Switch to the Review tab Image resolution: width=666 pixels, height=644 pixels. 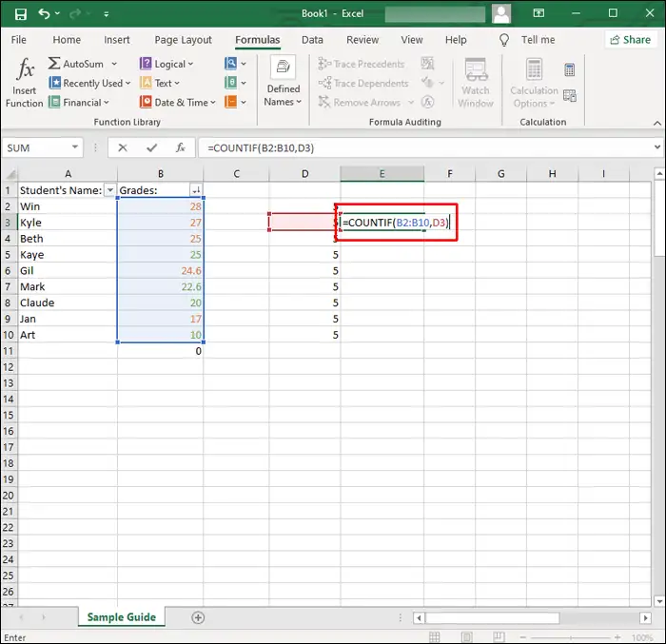(x=362, y=40)
